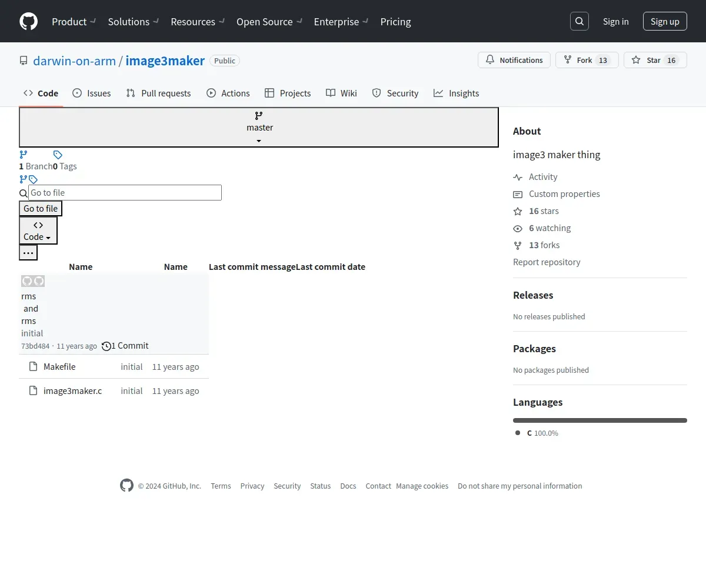Click the Fork icon in the Fork button
The width and height of the screenshot is (706, 588).
(x=568, y=60)
